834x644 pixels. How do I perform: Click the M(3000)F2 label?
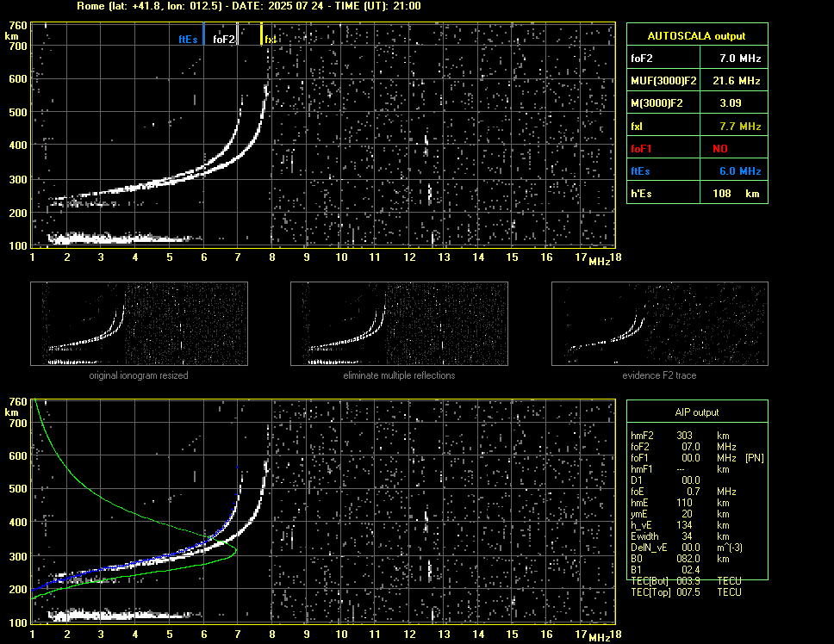(x=657, y=103)
